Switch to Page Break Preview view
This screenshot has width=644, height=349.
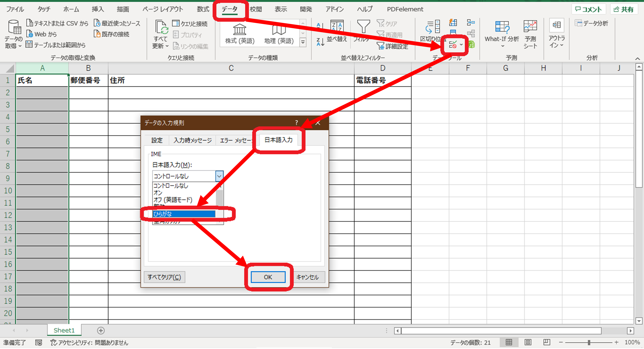point(547,342)
